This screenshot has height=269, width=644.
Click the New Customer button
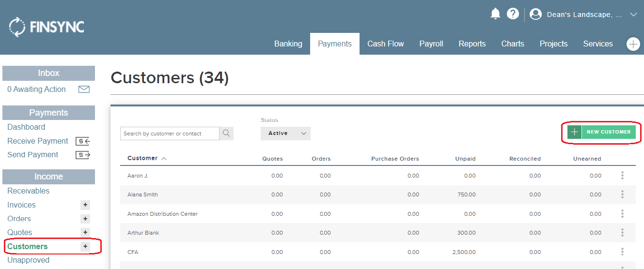(x=601, y=132)
